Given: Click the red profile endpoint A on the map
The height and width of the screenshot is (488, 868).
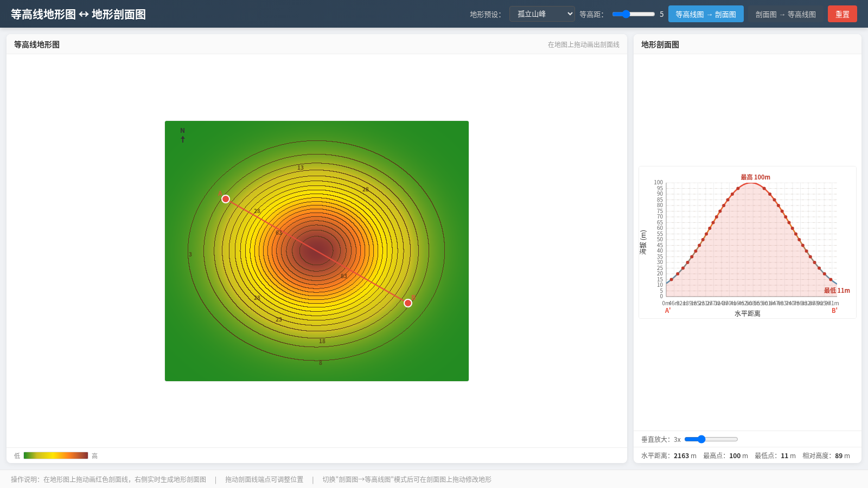Looking at the screenshot, I should (x=226, y=199).
